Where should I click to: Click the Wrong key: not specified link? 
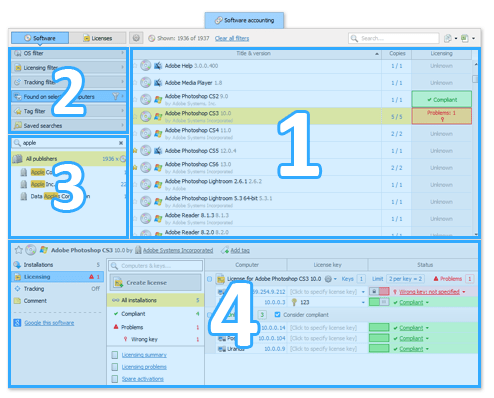(x=429, y=292)
